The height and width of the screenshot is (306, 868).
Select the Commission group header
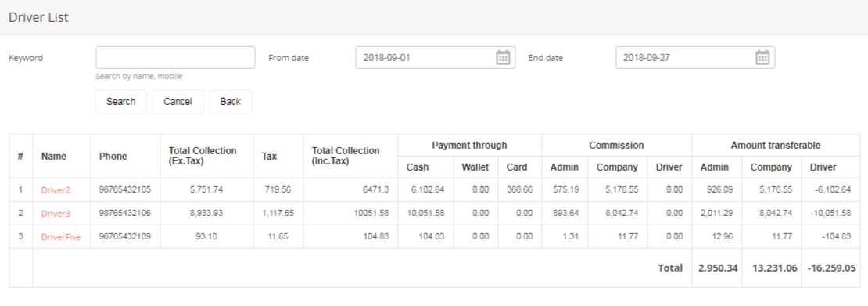point(616,146)
